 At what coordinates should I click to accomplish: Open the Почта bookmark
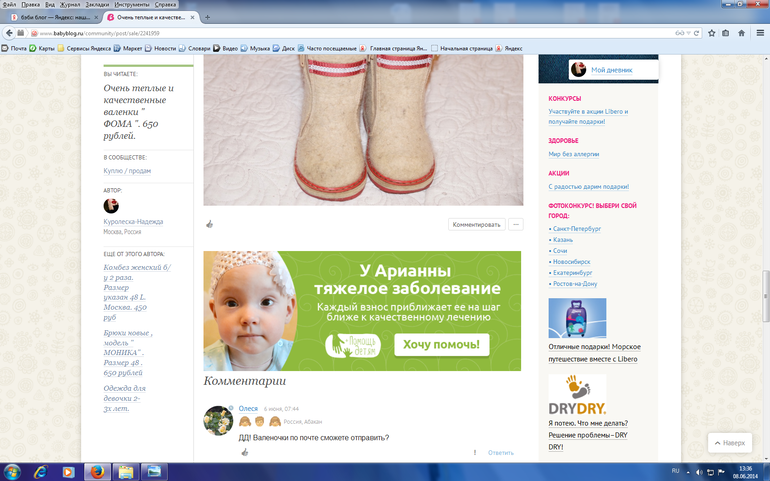(14, 48)
